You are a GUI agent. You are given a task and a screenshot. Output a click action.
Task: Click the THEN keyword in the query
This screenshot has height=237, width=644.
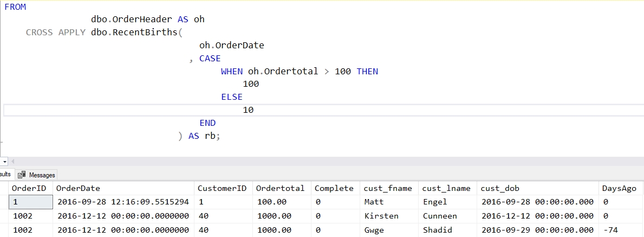click(x=367, y=71)
